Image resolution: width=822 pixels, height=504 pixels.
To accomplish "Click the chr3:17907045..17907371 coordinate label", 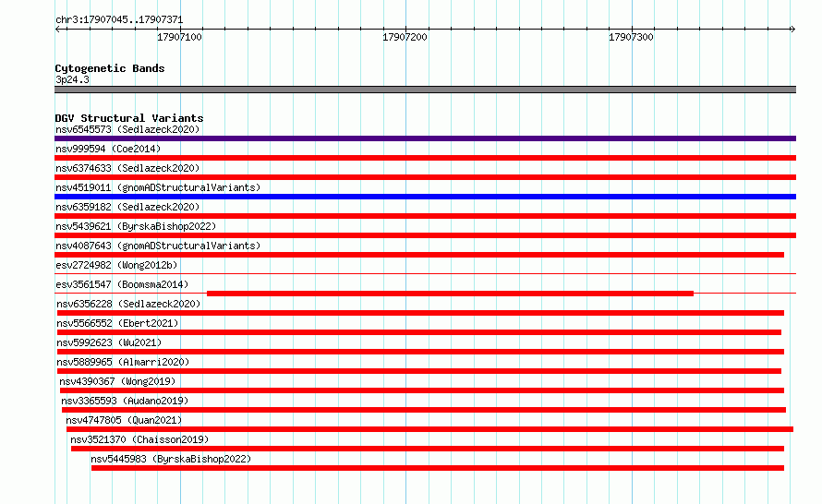I will tap(119, 20).
